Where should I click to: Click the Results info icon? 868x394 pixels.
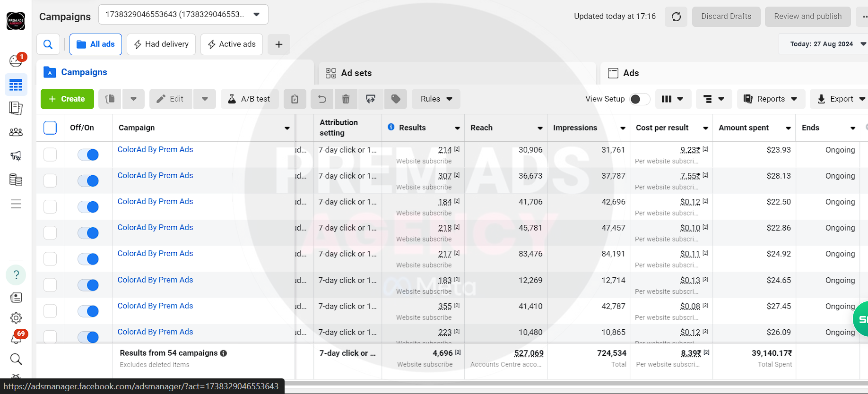click(x=391, y=127)
